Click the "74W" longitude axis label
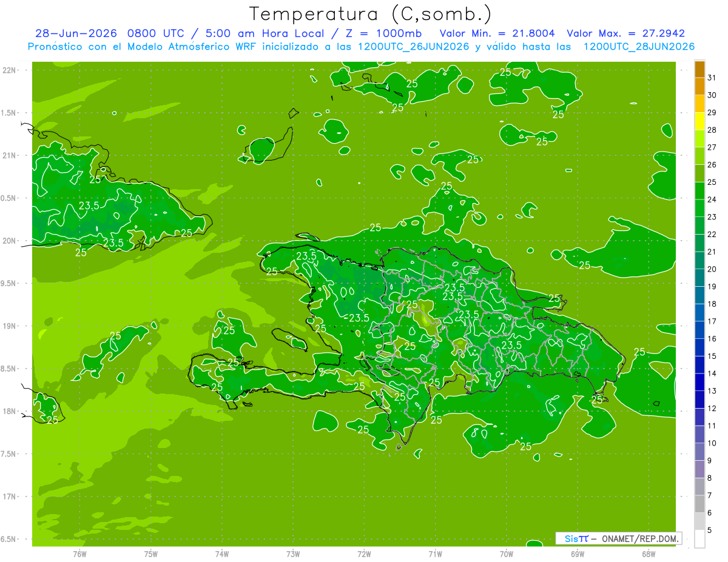 222,554
